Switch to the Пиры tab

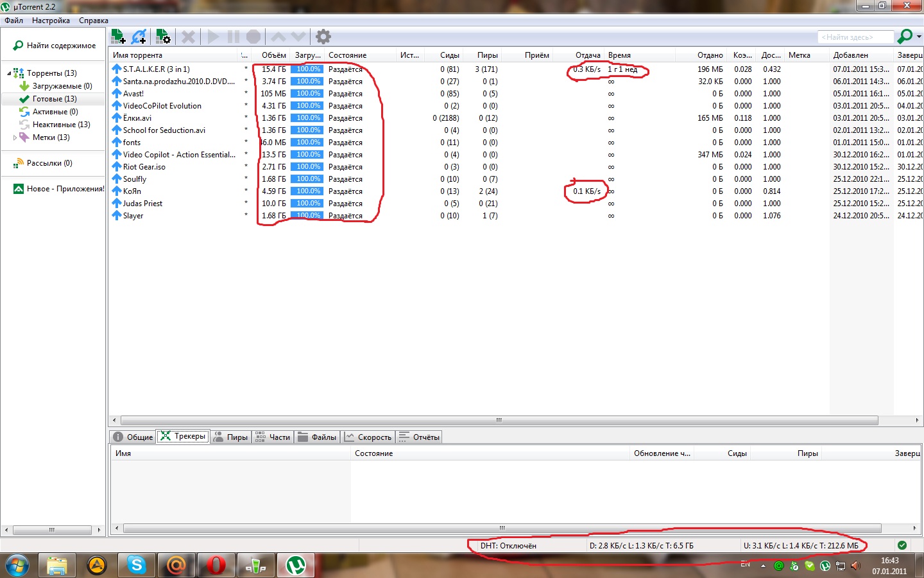[x=231, y=437]
